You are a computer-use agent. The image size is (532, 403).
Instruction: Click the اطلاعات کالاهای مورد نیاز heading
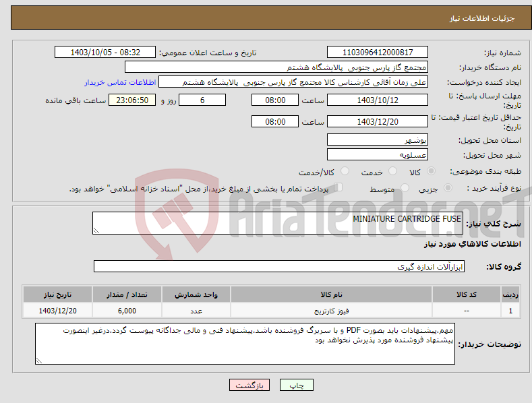472,244
